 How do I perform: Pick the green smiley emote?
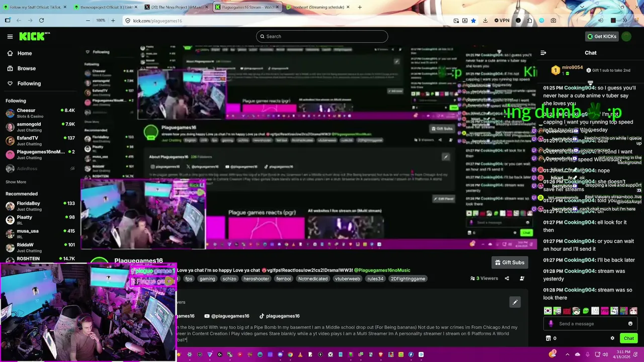[x=586, y=311]
